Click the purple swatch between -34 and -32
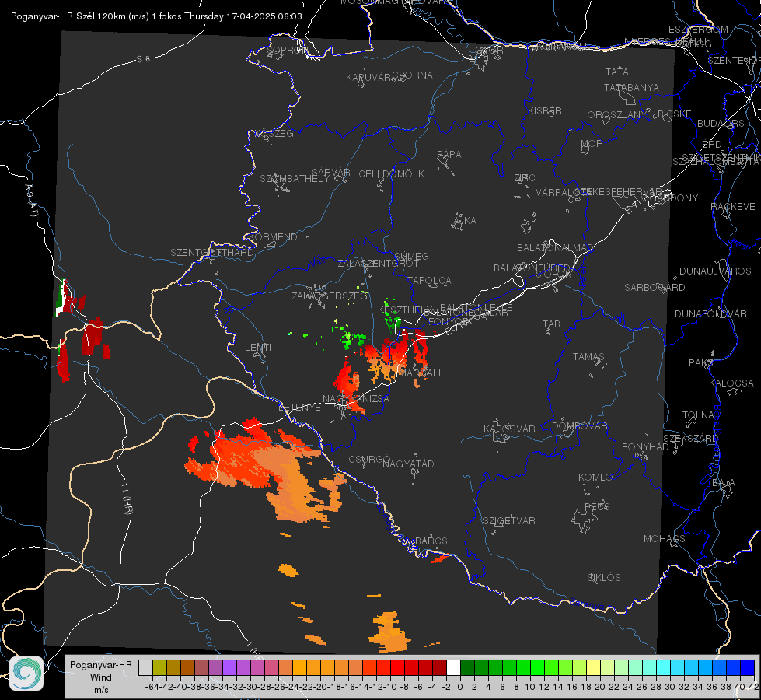The image size is (761, 700). pyautogui.click(x=229, y=667)
